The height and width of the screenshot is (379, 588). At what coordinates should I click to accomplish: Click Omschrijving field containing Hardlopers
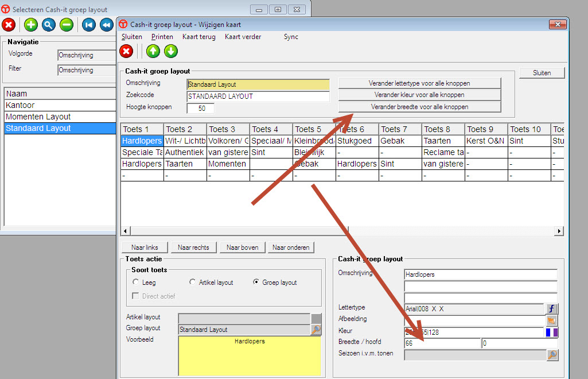click(x=481, y=274)
